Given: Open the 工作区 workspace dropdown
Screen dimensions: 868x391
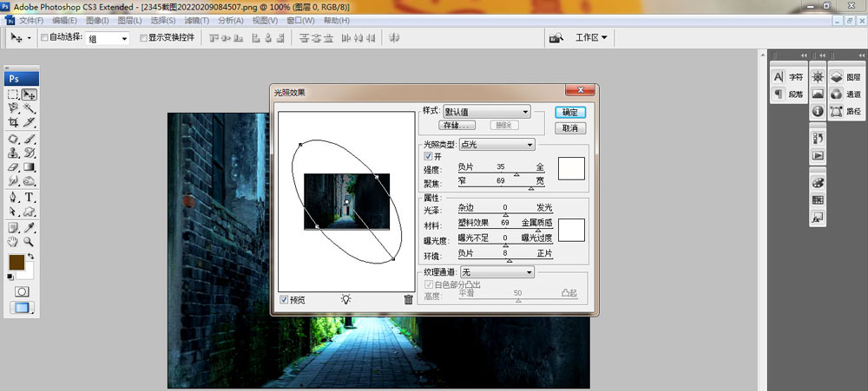Looking at the screenshot, I should click(591, 37).
